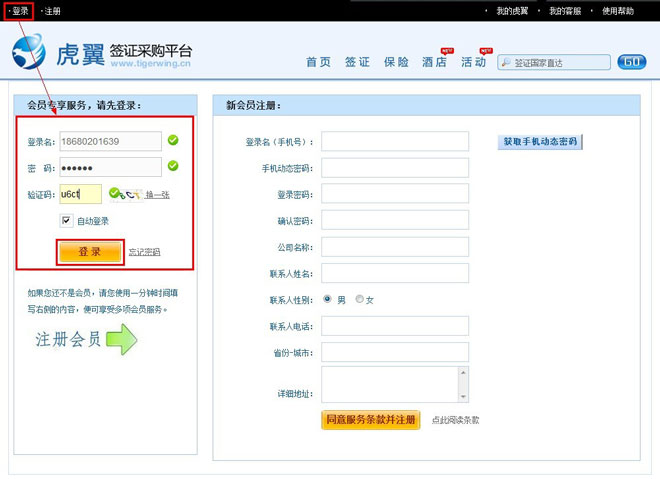Click the magnifier icon in search box
Screen dimensions: 660x479
(x=506, y=62)
